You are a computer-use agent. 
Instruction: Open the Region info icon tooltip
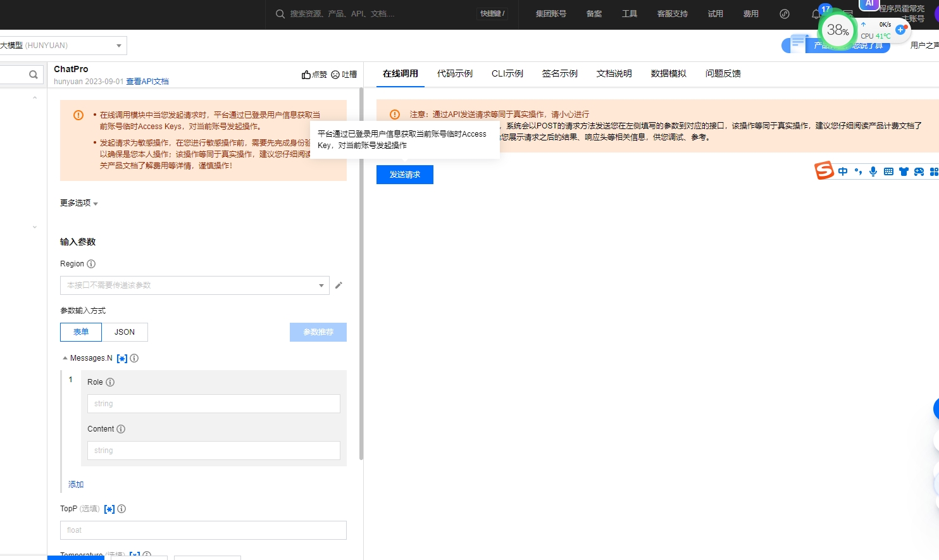(91, 264)
